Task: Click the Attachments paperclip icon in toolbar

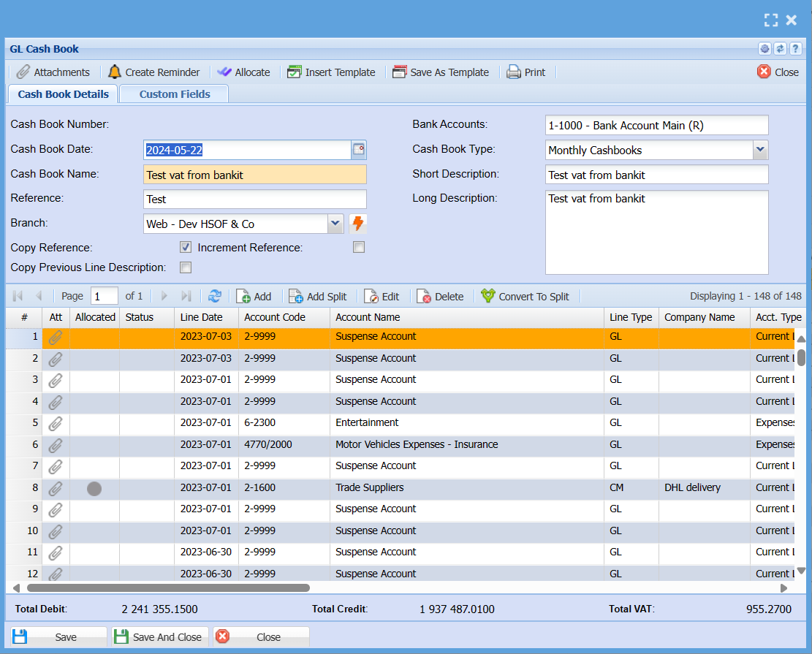Action: (23, 72)
